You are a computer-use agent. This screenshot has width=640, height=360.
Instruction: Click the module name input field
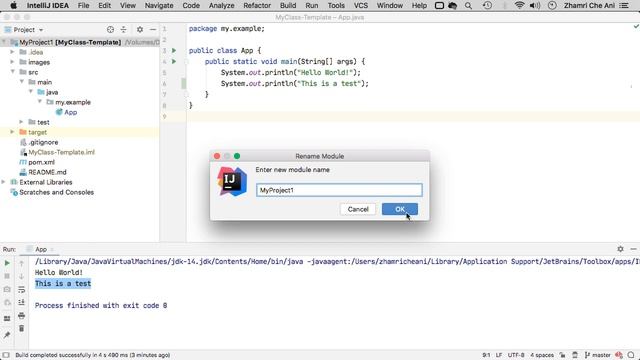click(339, 190)
